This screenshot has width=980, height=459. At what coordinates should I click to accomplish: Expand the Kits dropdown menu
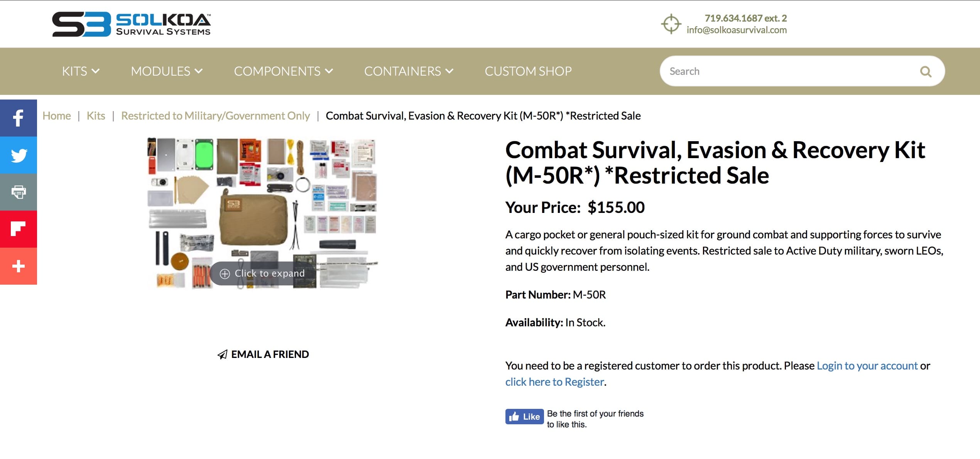click(x=81, y=71)
